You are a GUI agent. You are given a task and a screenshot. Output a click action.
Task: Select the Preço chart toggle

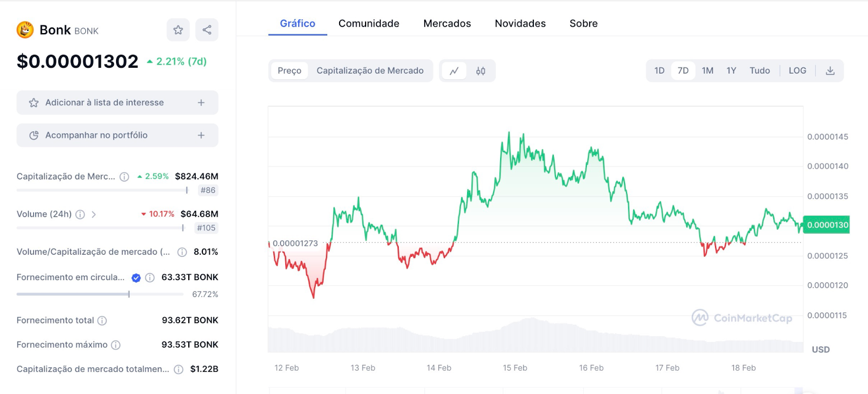290,71
